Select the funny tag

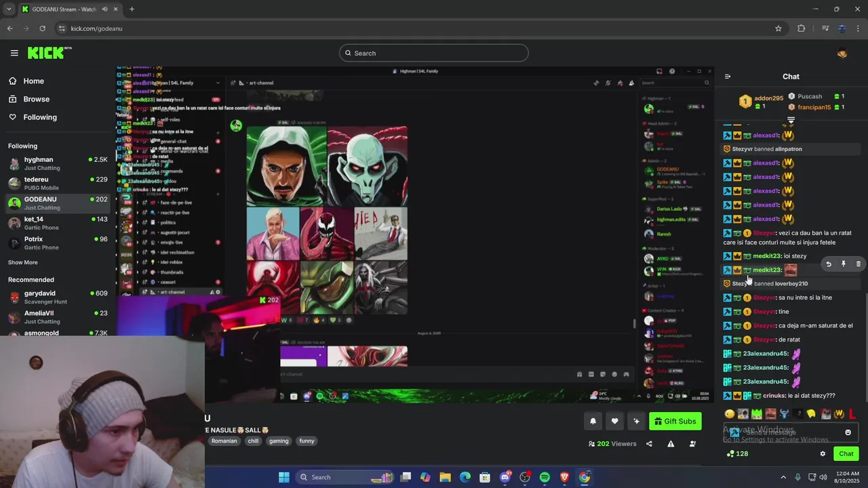(307, 441)
